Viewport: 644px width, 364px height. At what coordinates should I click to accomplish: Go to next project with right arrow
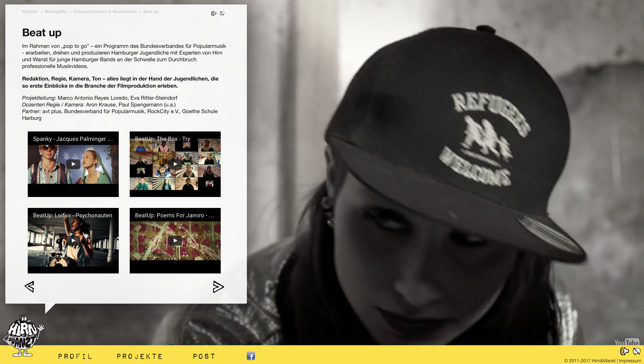218,286
